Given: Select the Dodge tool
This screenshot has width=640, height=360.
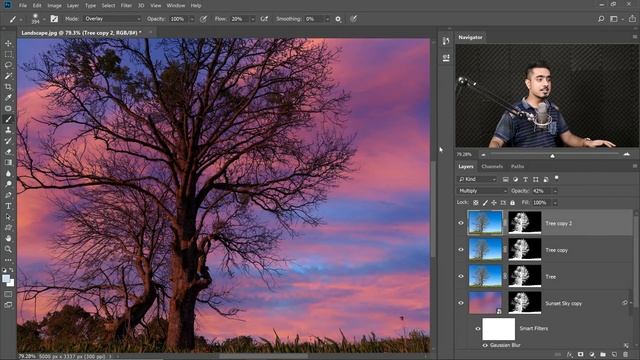Looking at the screenshot, I should [8, 184].
